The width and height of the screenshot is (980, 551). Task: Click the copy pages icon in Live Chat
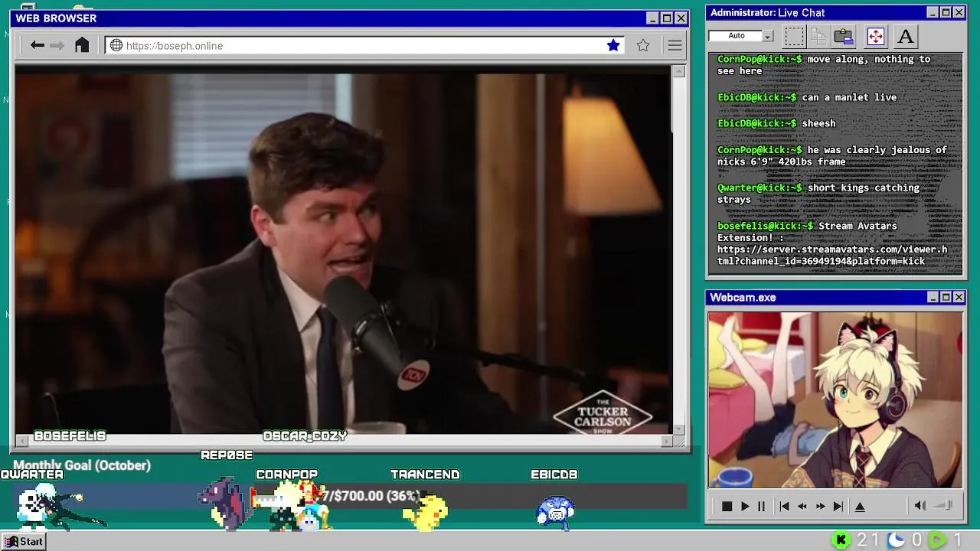point(818,36)
